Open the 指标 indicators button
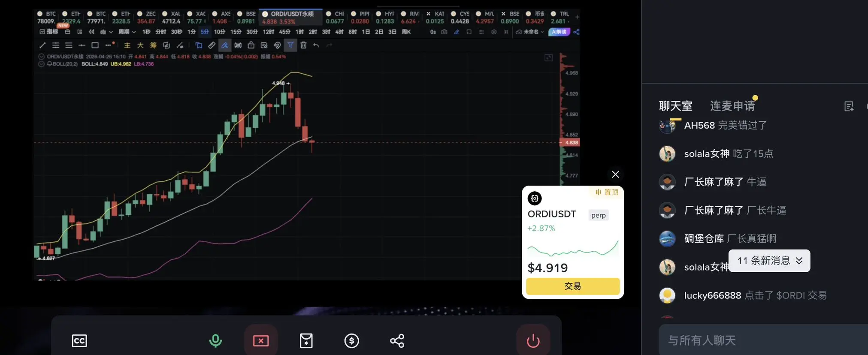The height and width of the screenshot is (355, 868). tap(49, 32)
